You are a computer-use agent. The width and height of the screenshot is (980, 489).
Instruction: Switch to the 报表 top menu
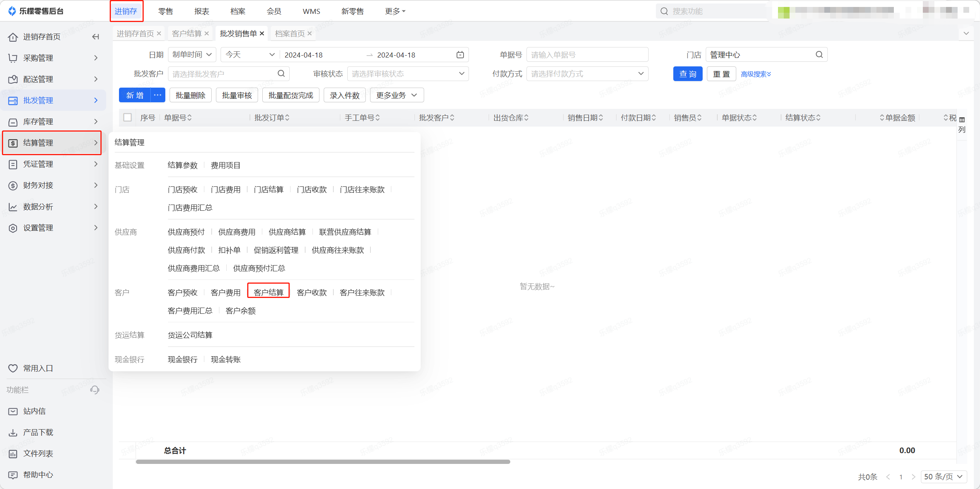pyautogui.click(x=202, y=11)
